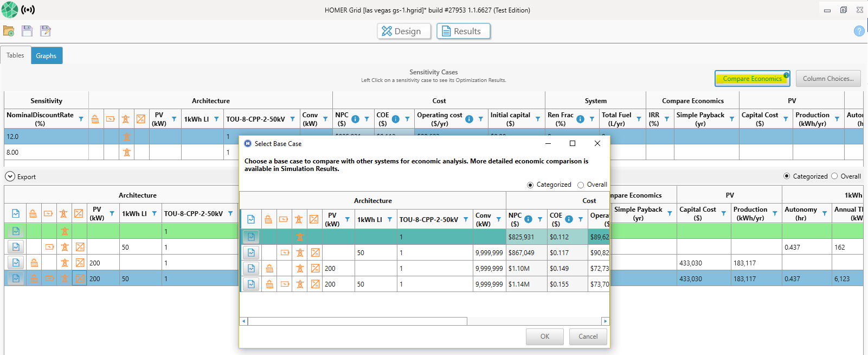Select the Overall radio button in the dialog
The height and width of the screenshot is (355, 868).
click(x=581, y=185)
